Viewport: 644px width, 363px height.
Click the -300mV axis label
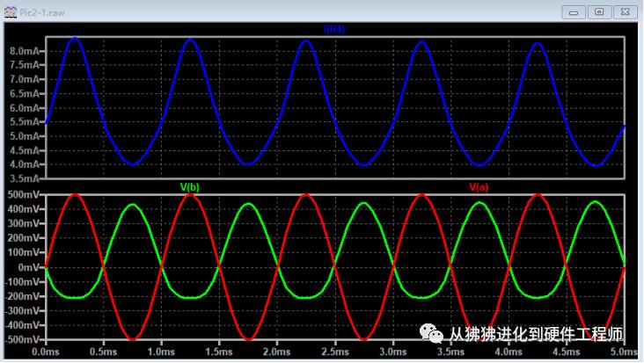(22, 311)
